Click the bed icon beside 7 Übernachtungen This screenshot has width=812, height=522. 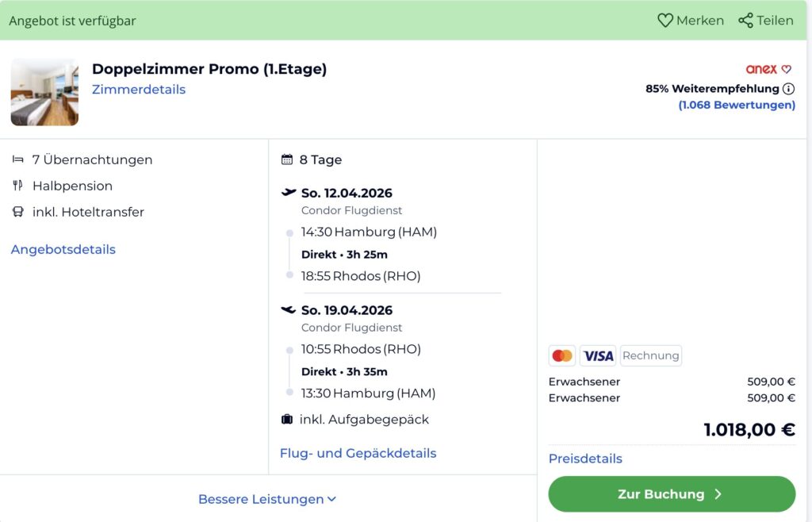click(x=17, y=159)
